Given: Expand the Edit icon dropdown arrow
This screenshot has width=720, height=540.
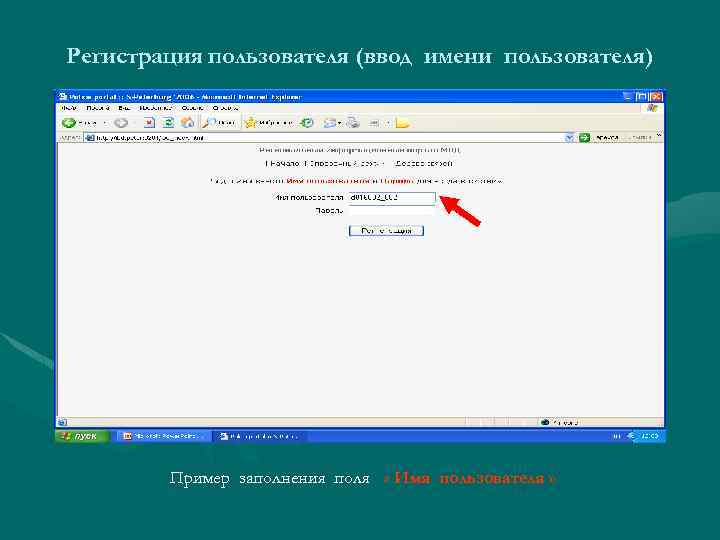Looking at the screenshot, I should click(388, 123).
